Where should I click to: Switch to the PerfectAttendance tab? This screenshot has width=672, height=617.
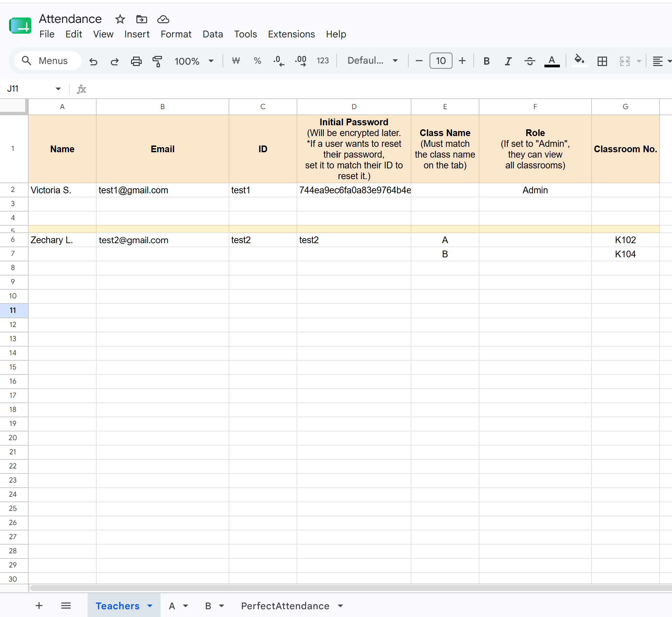point(285,606)
